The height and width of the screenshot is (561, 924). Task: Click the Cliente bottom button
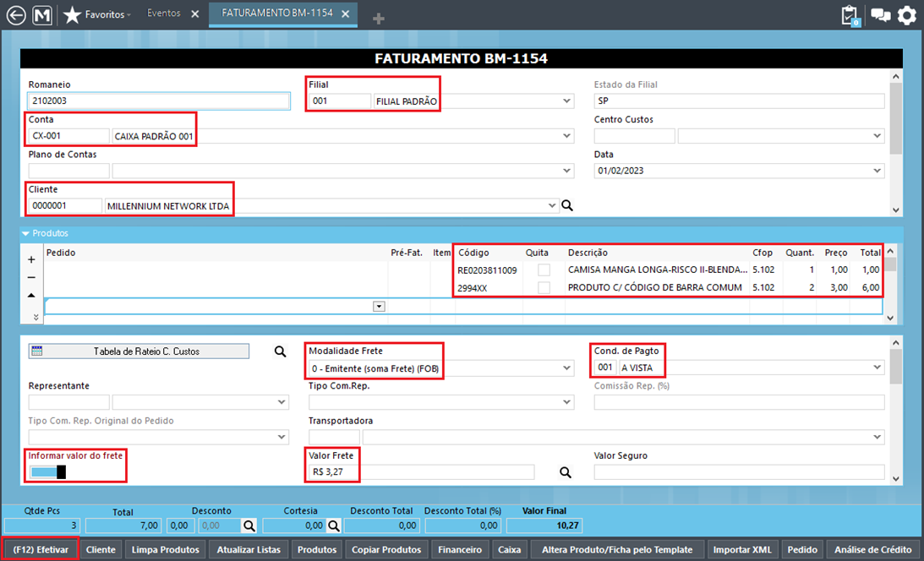click(101, 550)
